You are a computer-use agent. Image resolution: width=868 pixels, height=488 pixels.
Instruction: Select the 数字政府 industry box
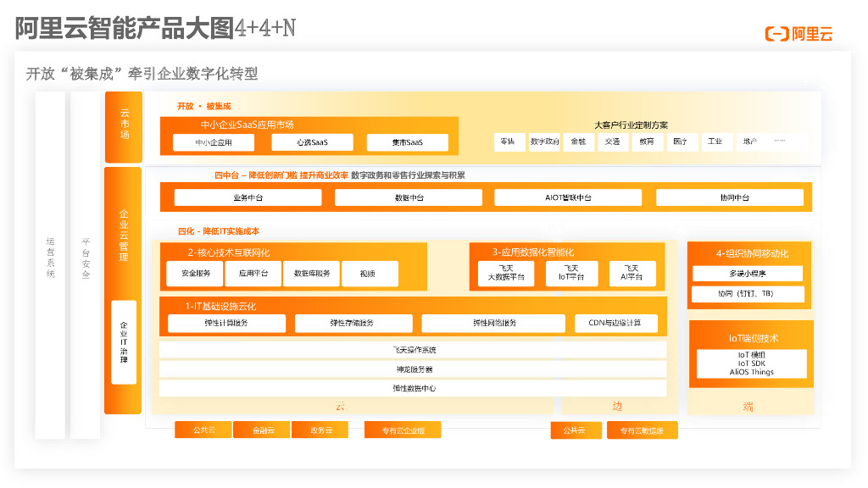(544, 141)
